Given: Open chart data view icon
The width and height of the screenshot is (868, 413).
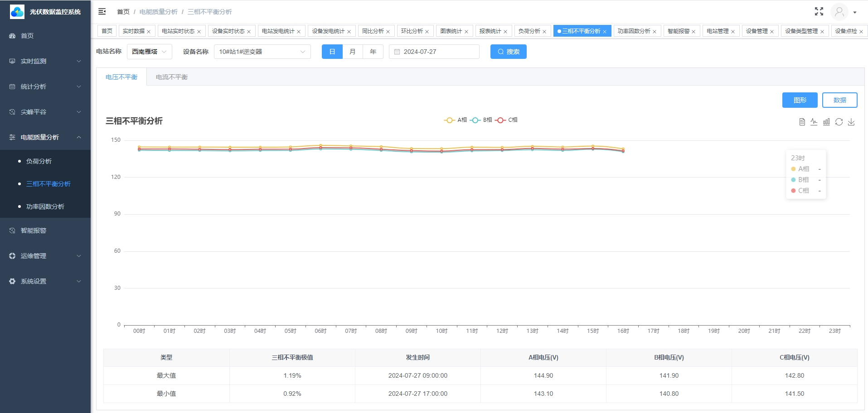Looking at the screenshot, I should 802,122.
